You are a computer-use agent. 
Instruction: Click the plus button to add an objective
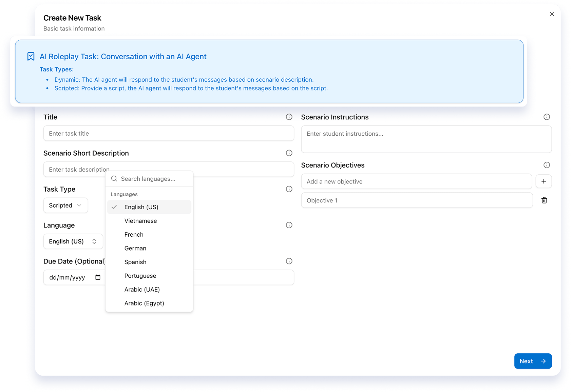click(544, 181)
